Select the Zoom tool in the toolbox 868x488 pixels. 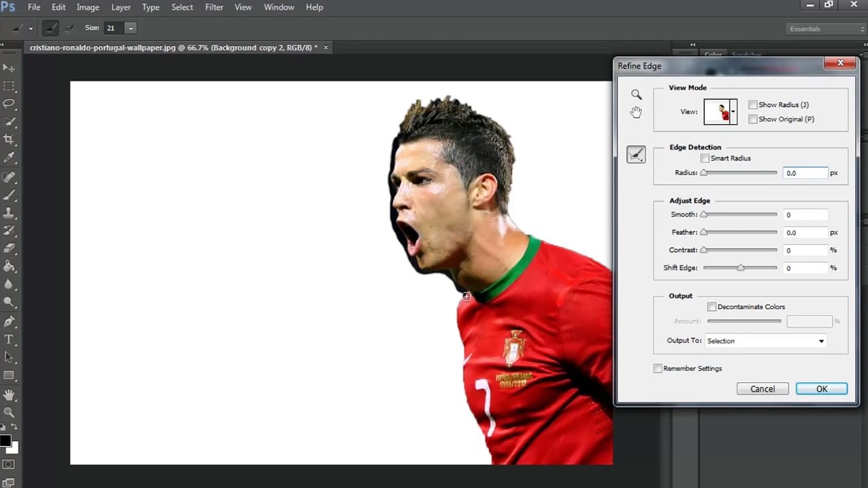pos(9,412)
